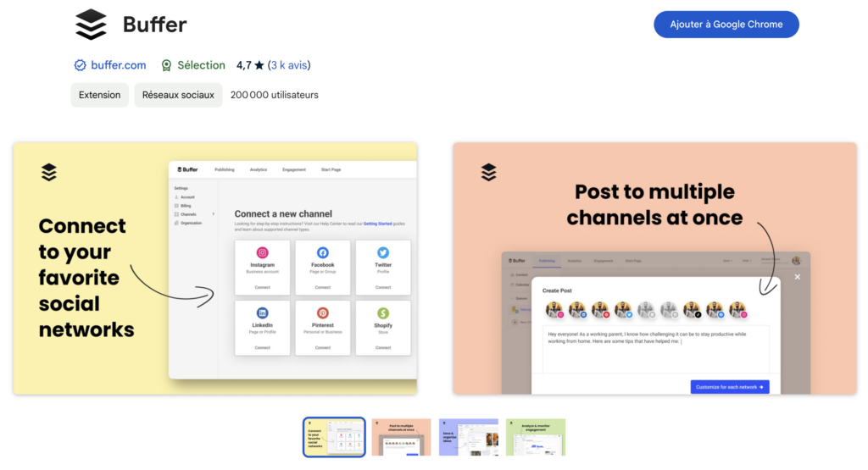The width and height of the screenshot is (868, 470).
Task: Open the buffer.com website link
Action: 118,65
